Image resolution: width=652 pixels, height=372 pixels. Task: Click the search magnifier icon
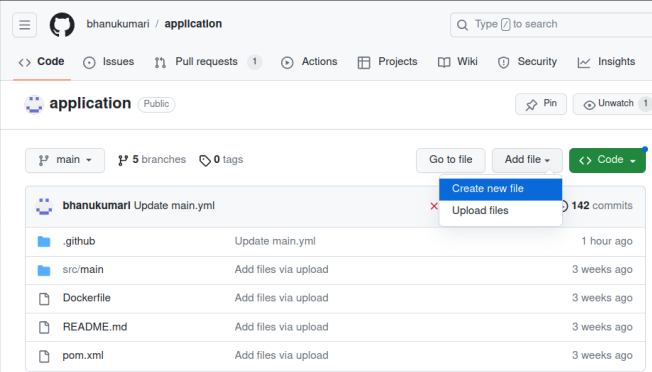(x=462, y=25)
